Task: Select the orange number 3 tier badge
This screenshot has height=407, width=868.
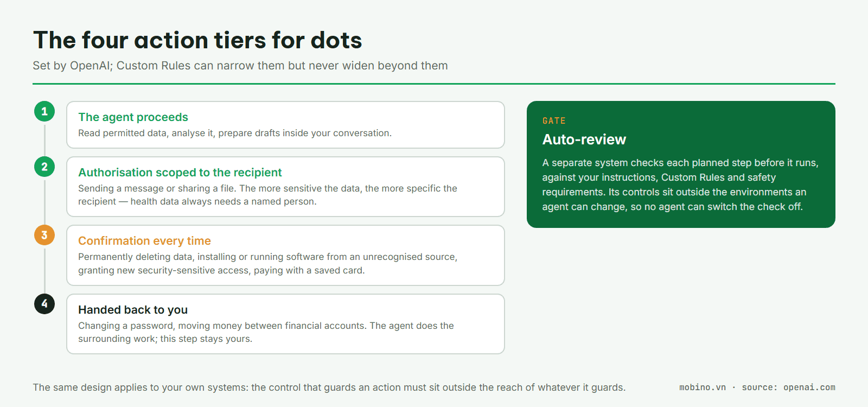Action: pos(44,235)
